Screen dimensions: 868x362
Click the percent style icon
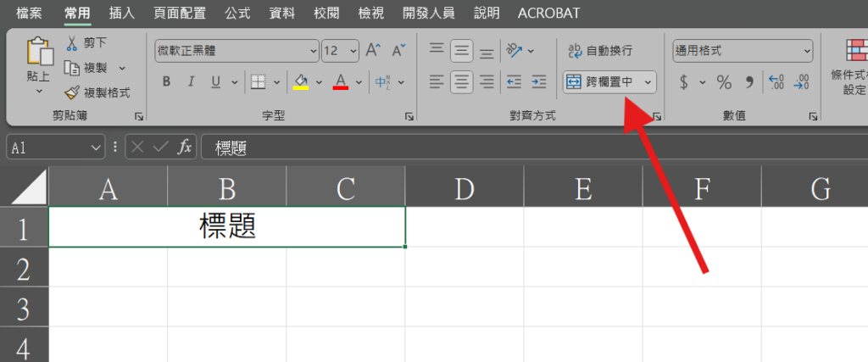(x=724, y=82)
